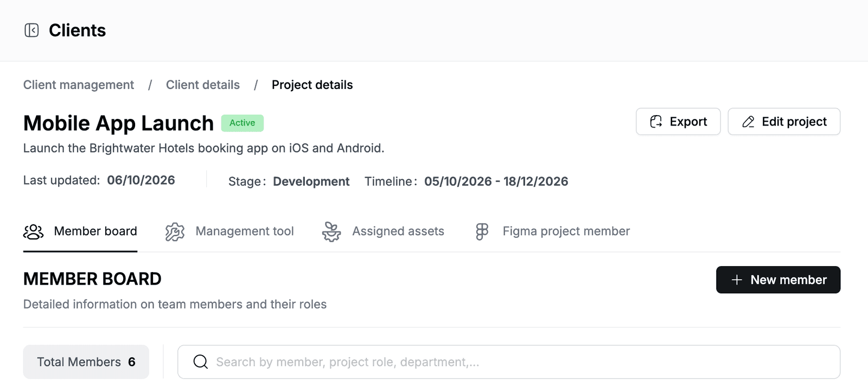
Task: Switch to the Assigned assets tab
Action: (x=383, y=232)
